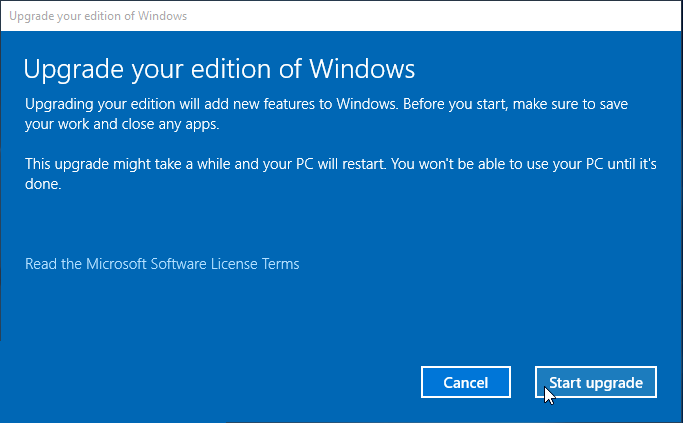This screenshot has width=683, height=423.
Task: Click 'License Terms' at the end of the link
Action: pyautogui.click(x=255, y=264)
